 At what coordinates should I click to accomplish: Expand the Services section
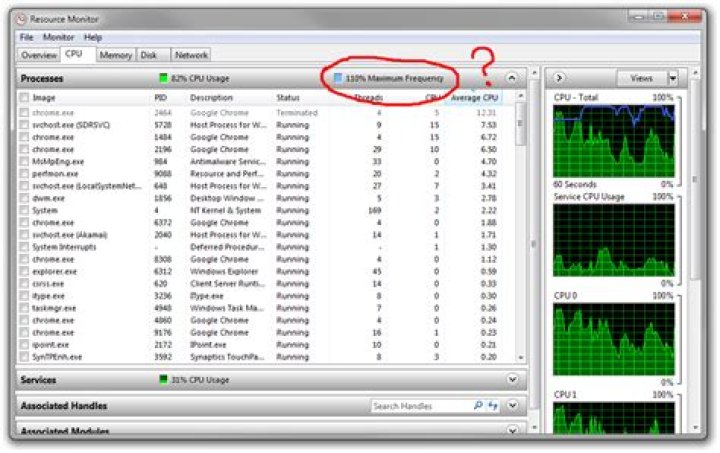(x=512, y=380)
